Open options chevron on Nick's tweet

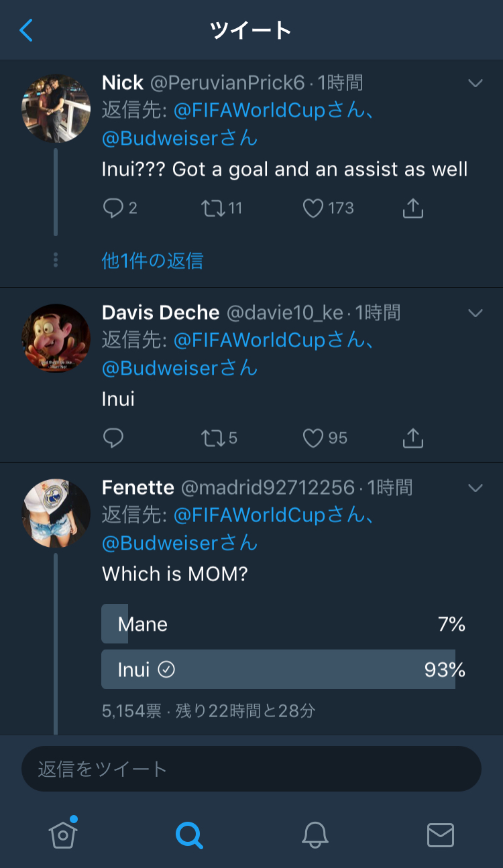point(475,83)
